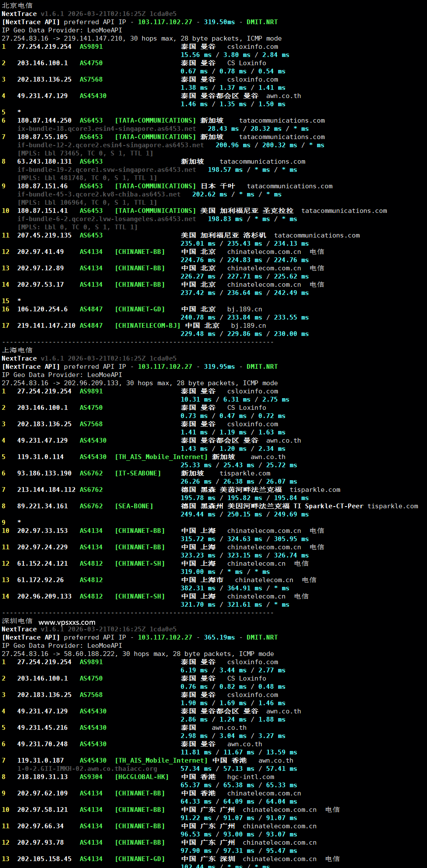Image resolution: width=427 pixels, height=868 pixels.
Task: Click IP address 106.120.254.6
Action: click(42, 309)
